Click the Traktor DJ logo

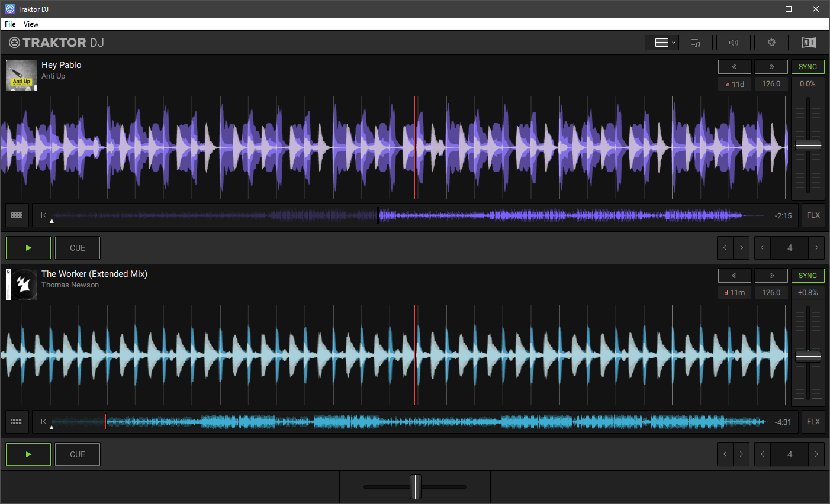[56, 43]
